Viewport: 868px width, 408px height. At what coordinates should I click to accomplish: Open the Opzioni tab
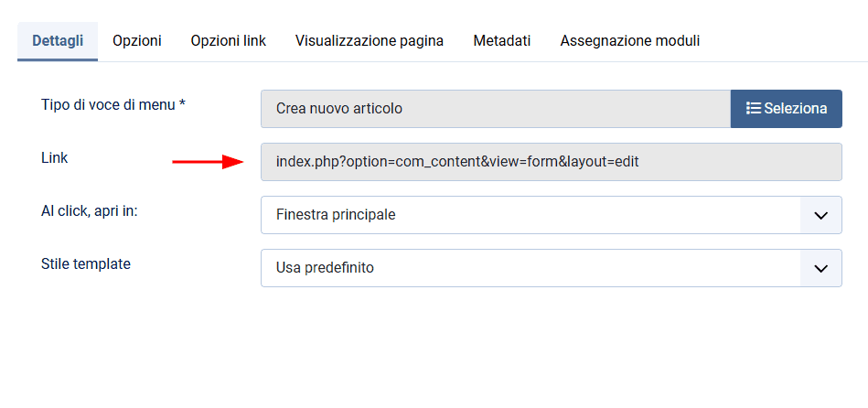pos(137,40)
